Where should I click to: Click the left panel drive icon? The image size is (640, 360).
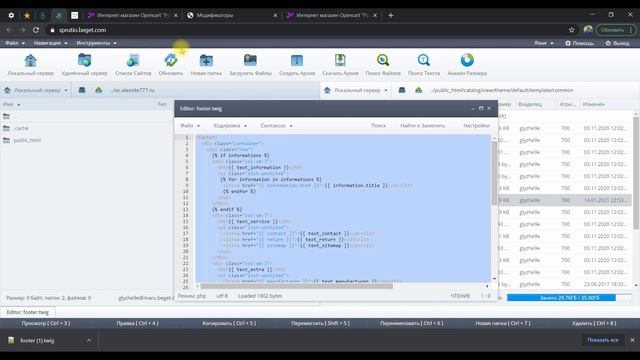pyautogui.click(x=82, y=90)
